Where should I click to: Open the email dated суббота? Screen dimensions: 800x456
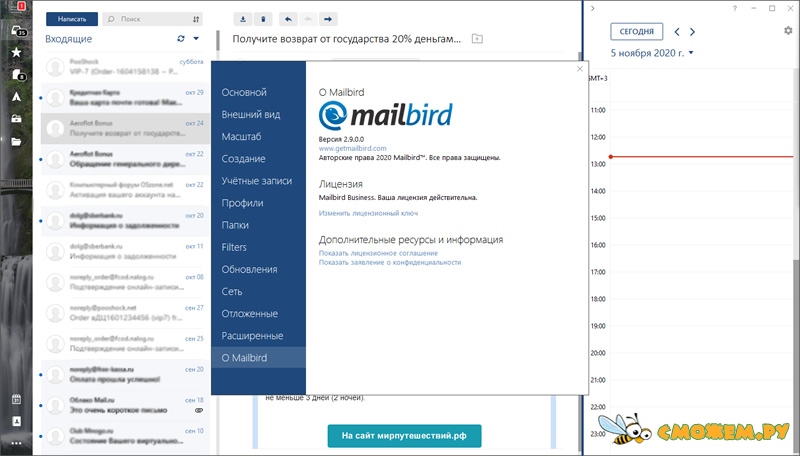(125, 67)
